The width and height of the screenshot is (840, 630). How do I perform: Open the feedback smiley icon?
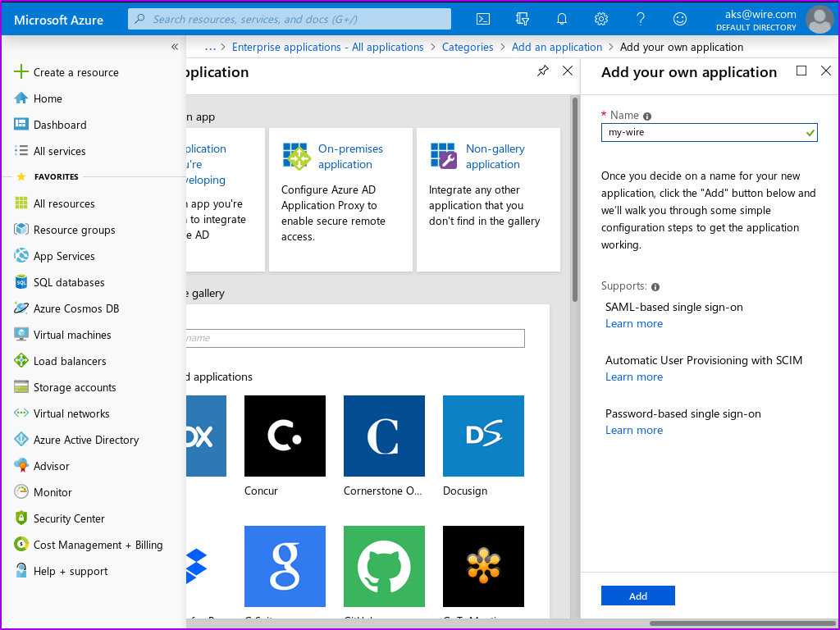point(680,19)
